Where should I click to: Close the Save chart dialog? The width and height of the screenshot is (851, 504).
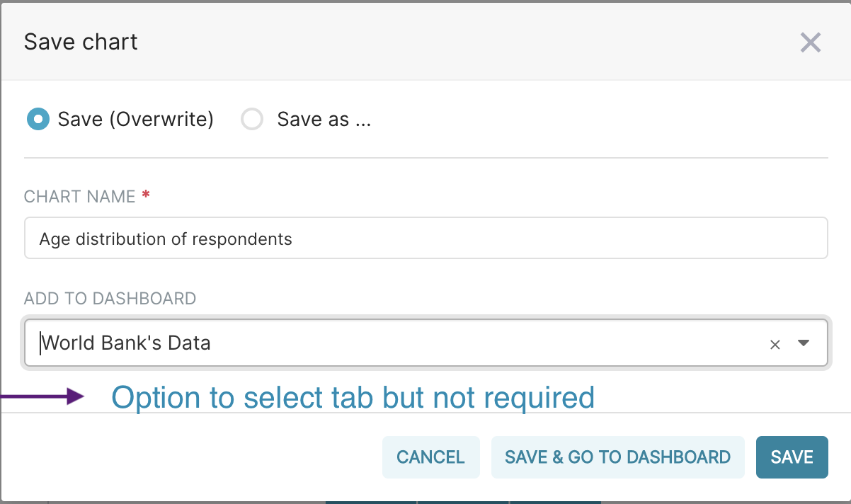pos(810,42)
